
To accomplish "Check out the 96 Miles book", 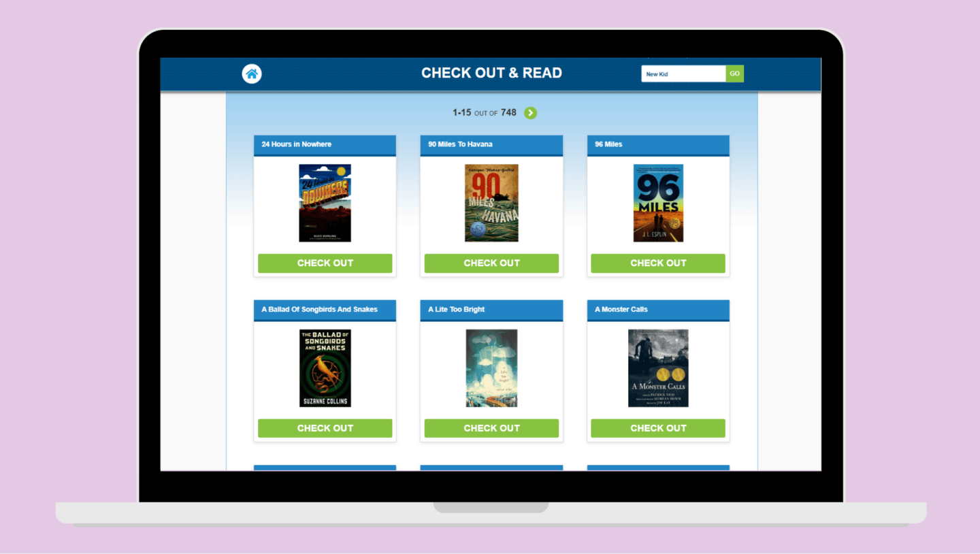I will click(x=658, y=263).
